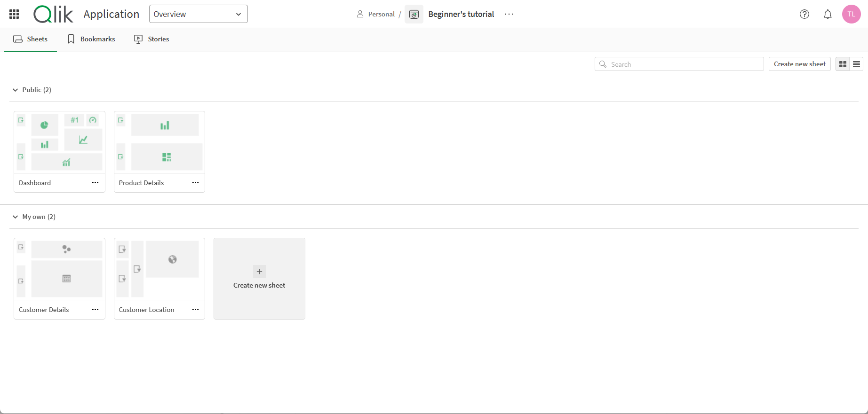Open the more options ellipsis next to Beginner's tutorial
868x414 pixels.
[509, 14]
